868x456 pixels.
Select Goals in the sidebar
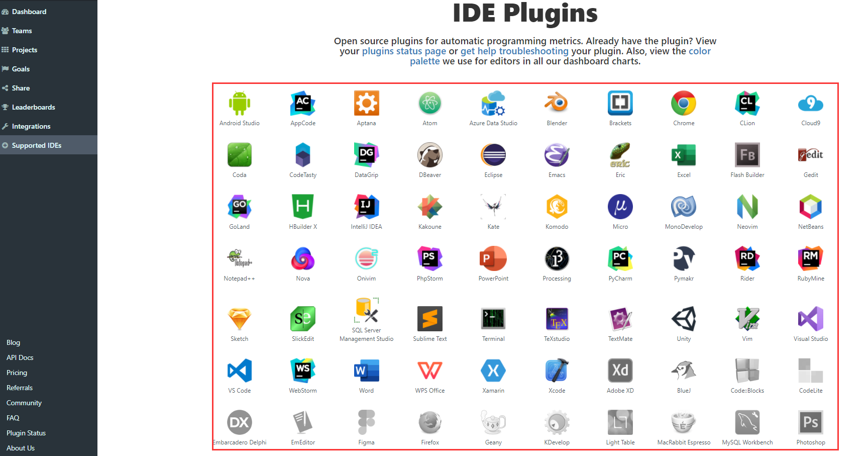[x=49, y=69]
